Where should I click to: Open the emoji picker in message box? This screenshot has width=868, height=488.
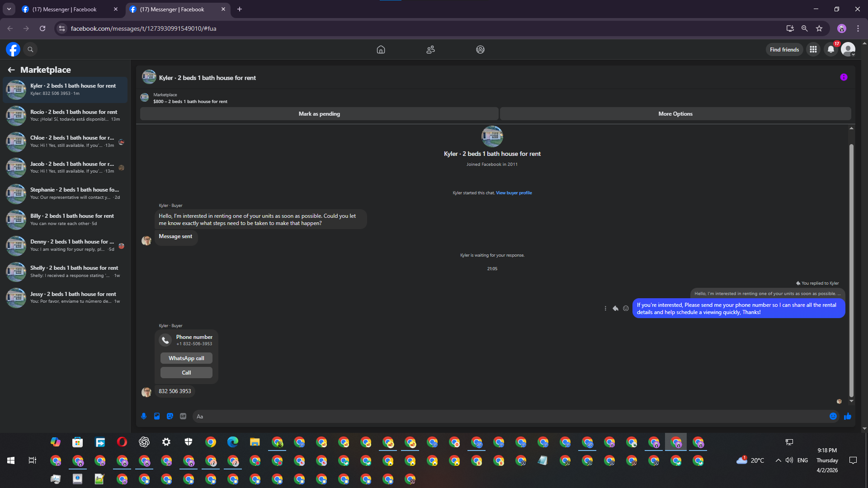pyautogui.click(x=833, y=416)
